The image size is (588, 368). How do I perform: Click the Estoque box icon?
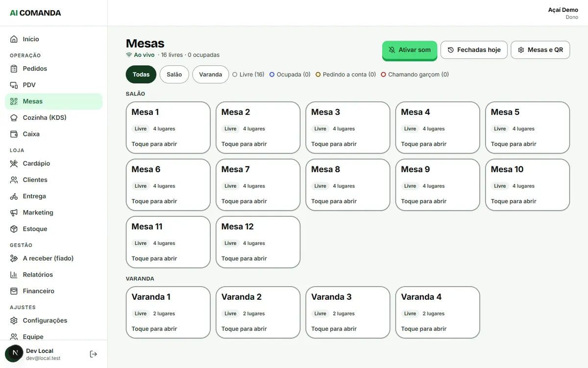[x=14, y=229]
